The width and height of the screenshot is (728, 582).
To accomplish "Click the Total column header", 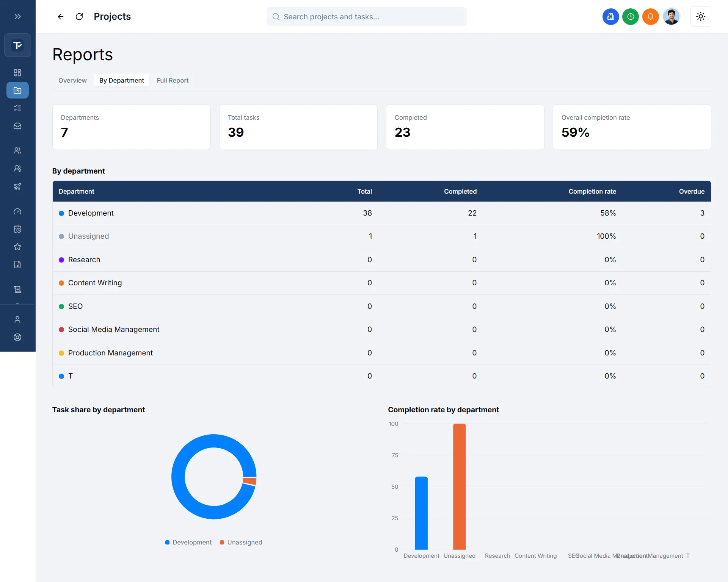I will (x=364, y=191).
